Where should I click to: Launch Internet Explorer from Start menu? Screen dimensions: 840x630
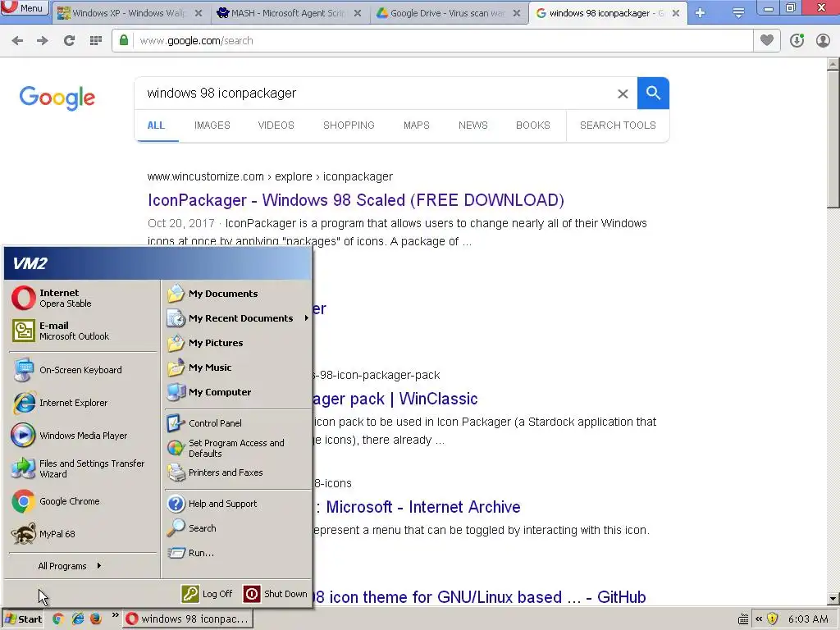83,403
